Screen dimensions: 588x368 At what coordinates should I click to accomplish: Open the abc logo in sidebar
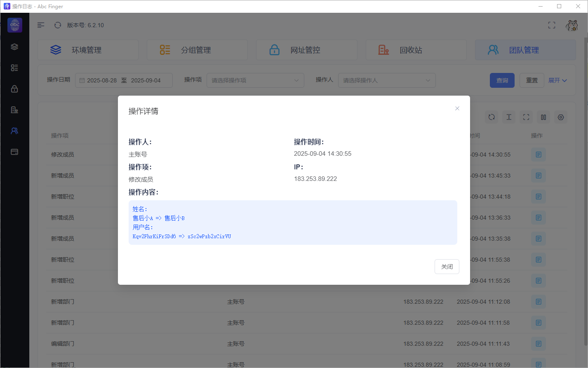tap(15, 25)
